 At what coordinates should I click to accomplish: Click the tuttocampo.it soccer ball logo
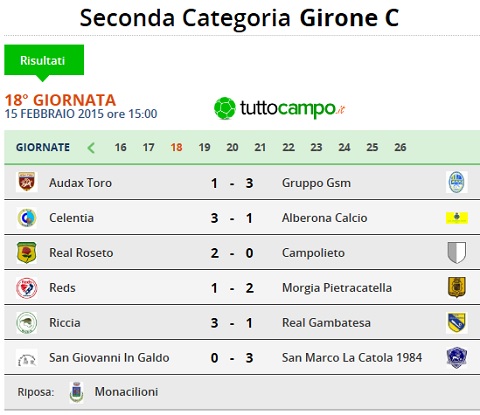(225, 108)
